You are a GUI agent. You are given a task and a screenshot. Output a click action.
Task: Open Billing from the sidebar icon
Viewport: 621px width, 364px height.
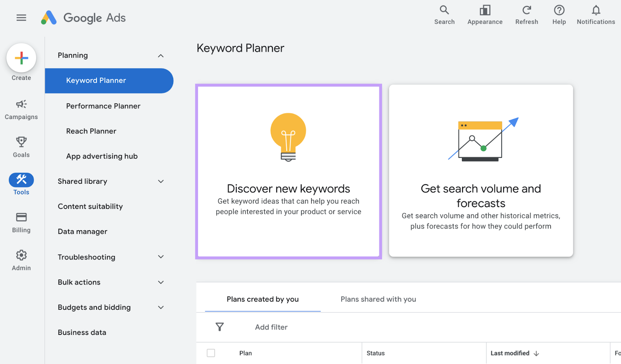pyautogui.click(x=21, y=217)
